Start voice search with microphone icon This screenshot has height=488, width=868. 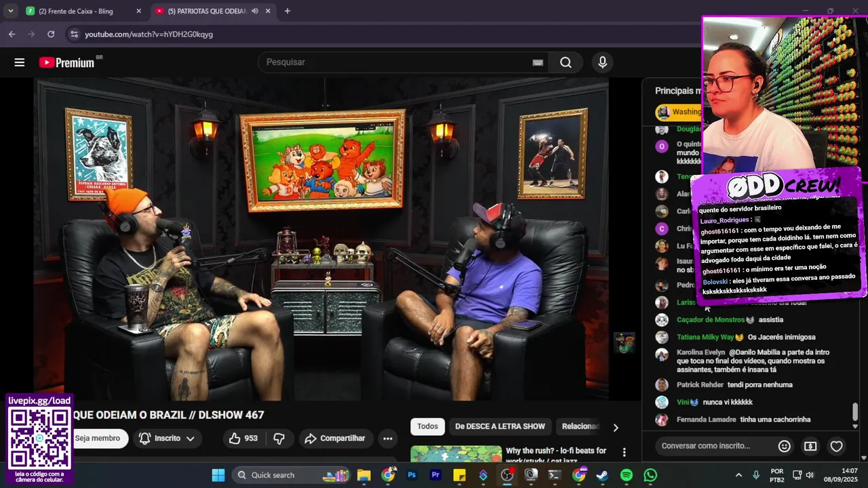(x=602, y=62)
